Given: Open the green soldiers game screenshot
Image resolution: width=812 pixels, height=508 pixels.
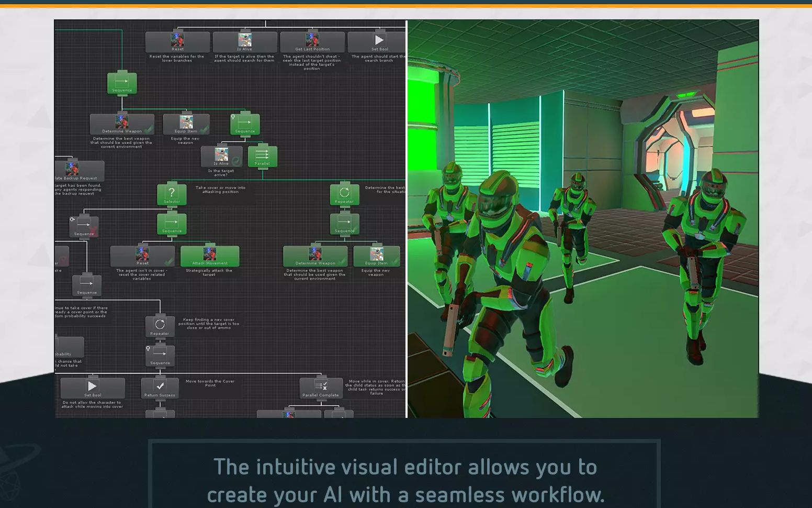Looking at the screenshot, I should 583,218.
